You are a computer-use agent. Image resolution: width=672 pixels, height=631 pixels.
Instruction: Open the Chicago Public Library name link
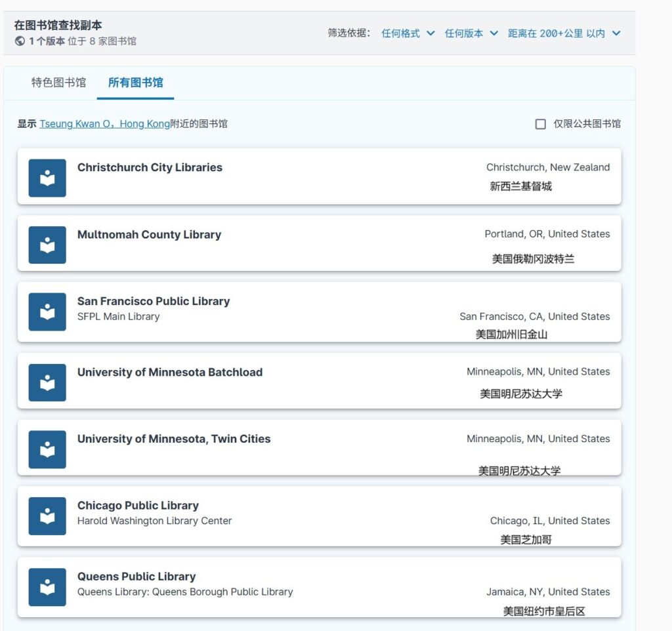tap(138, 505)
